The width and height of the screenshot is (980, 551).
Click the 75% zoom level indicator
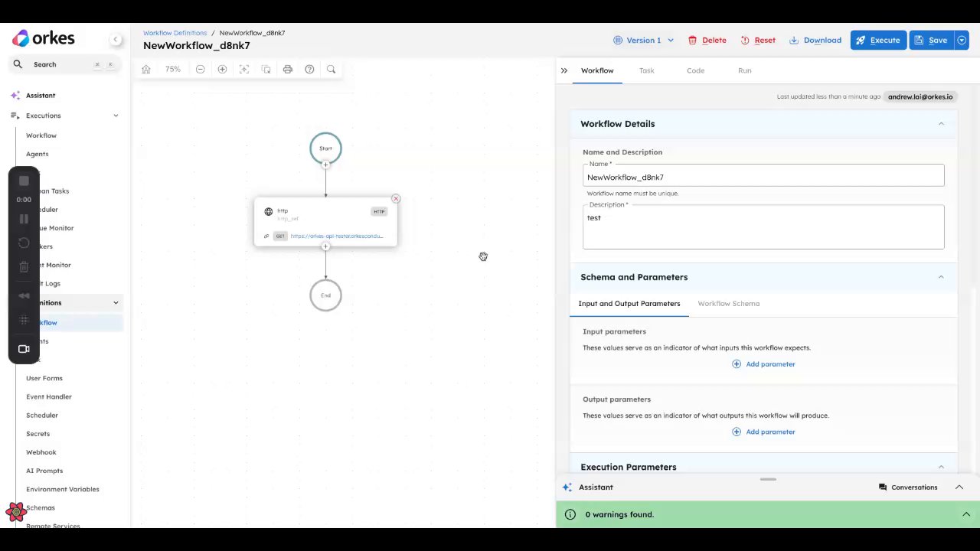tap(173, 69)
